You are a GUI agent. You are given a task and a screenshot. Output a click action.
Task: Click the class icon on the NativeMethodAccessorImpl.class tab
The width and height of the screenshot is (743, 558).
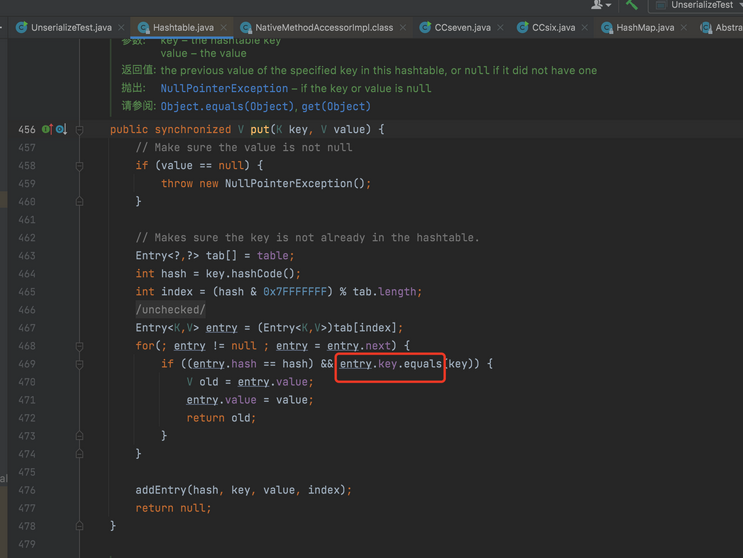[x=245, y=27]
